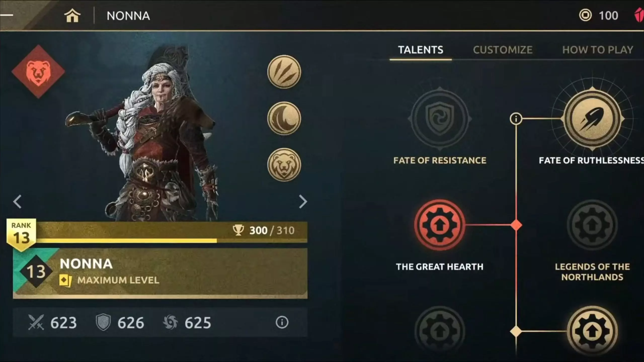Select the crescent moon ability icon
Viewport: 644px width, 362px height.
(284, 118)
